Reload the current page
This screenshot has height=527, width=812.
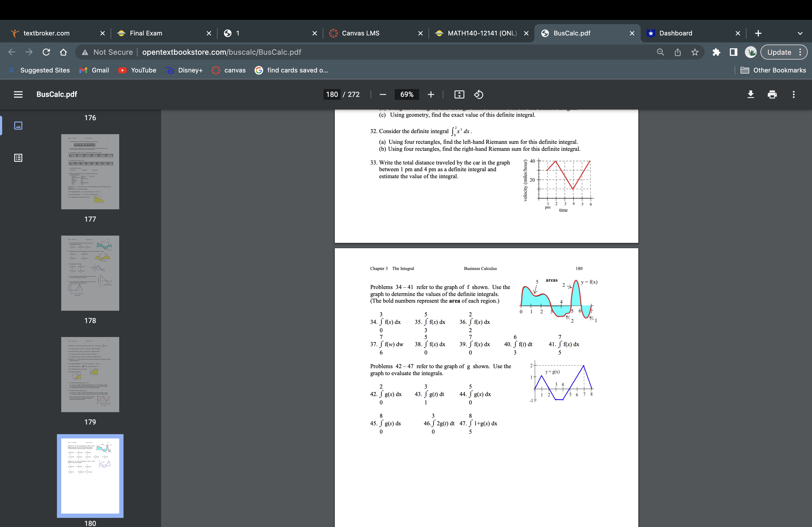[x=46, y=52]
